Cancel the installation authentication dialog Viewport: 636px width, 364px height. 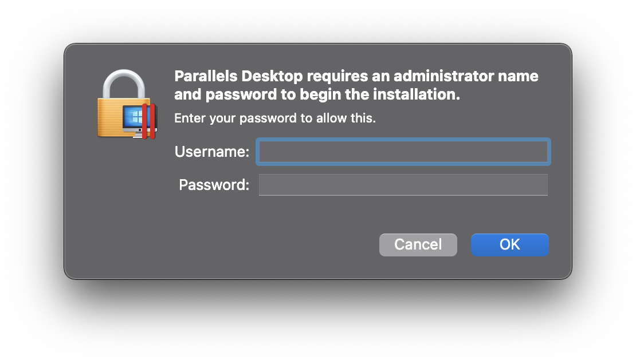[418, 244]
